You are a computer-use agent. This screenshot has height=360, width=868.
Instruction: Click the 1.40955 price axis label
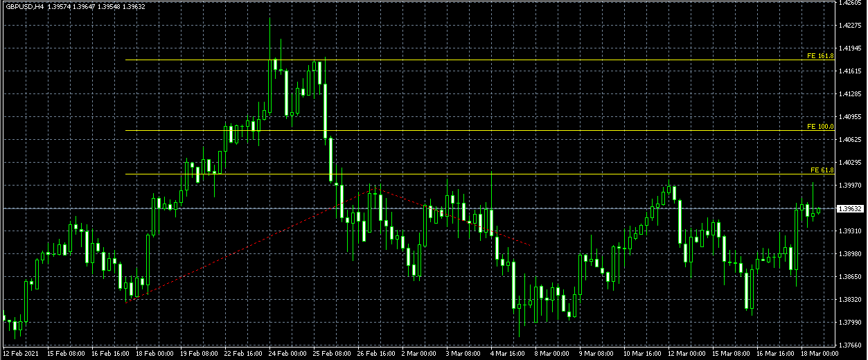[x=850, y=117]
